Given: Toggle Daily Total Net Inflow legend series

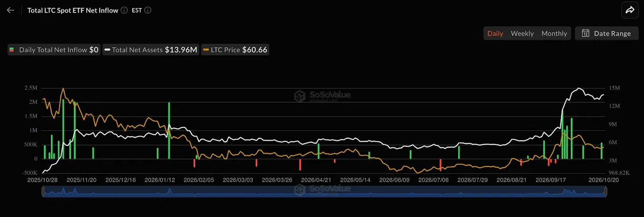Looking at the screenshot, I should (x=54, y=50).
